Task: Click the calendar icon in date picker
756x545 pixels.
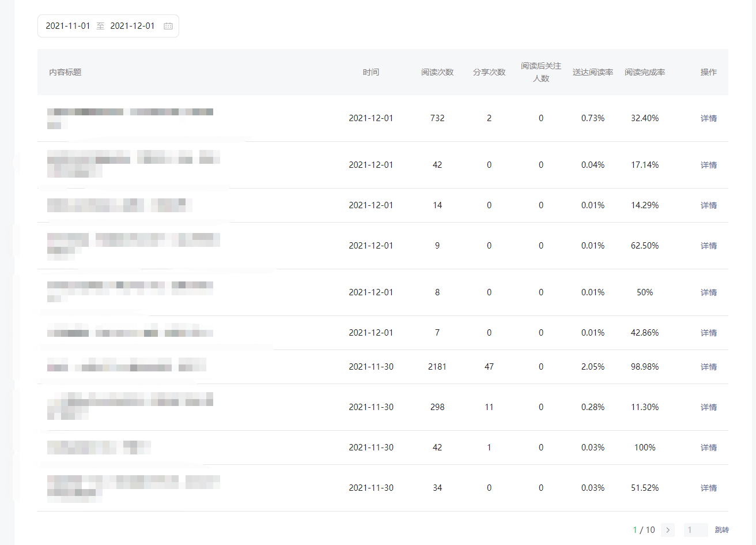Action: pyautogui.click(x=168, y=26)
